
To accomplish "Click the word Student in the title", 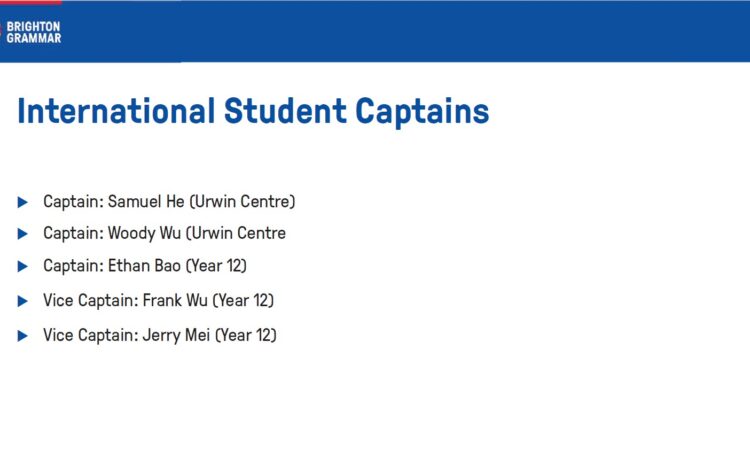I will coord(285,111).
